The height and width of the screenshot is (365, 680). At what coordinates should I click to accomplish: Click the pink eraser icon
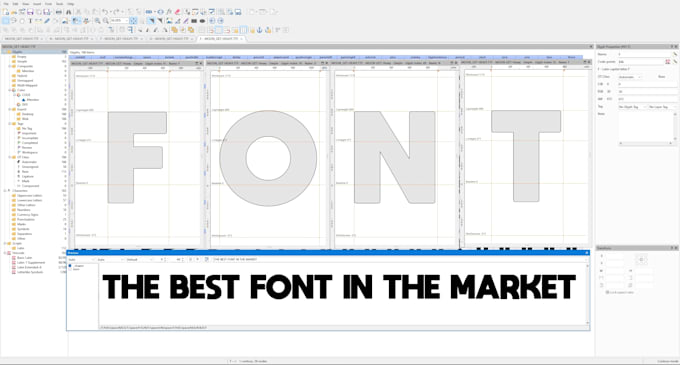coord(177,12)
